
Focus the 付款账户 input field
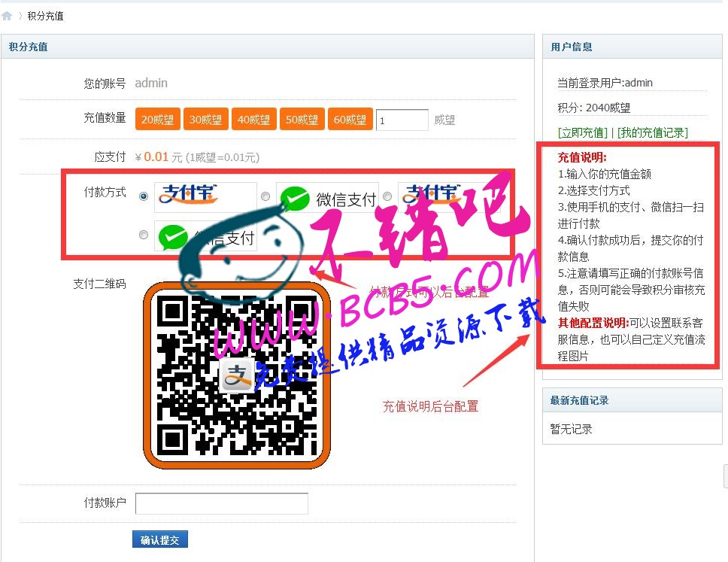[221, 503]
